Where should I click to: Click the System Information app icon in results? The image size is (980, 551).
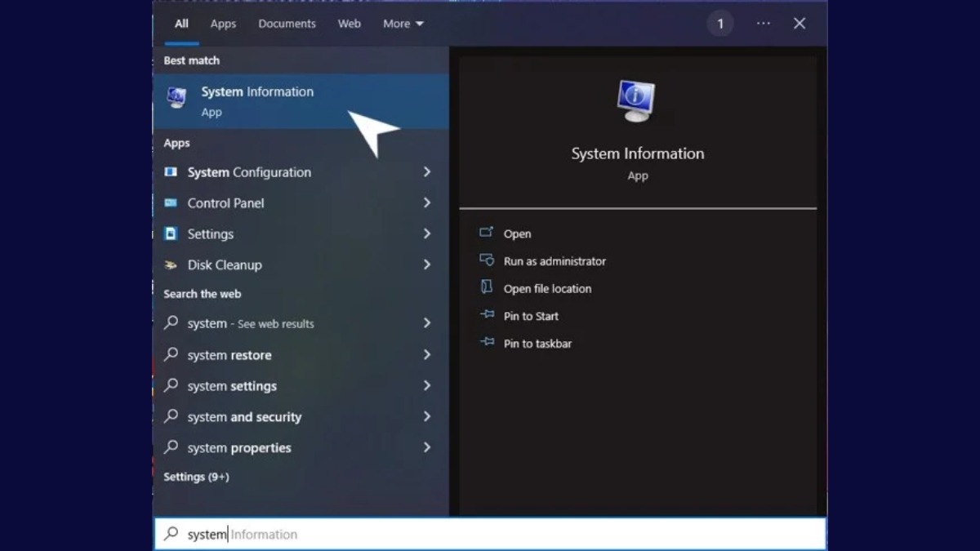[176, 97]
